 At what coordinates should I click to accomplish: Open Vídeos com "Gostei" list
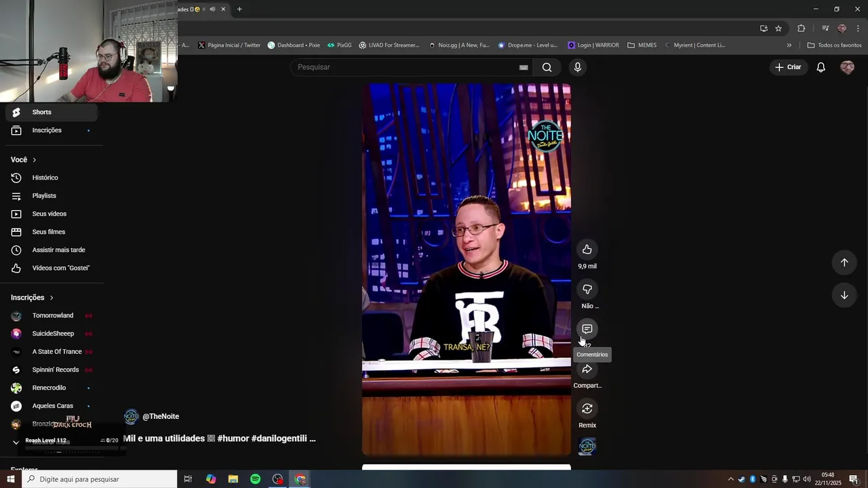pos(52,268)
